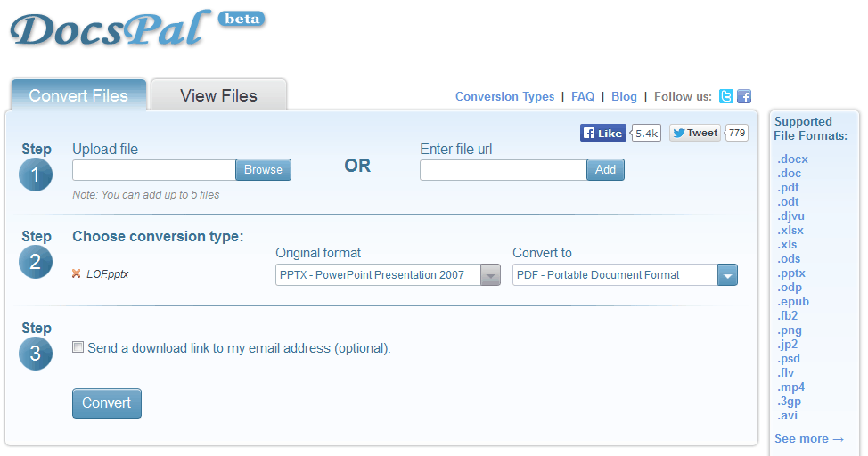The height and width of the screenshot is (456, 868).
Task: Select the Convert Files tab
Action: (78, 95)
